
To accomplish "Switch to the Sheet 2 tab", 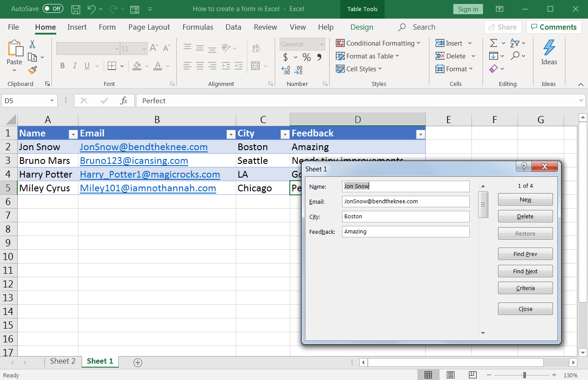I will 62,361.
